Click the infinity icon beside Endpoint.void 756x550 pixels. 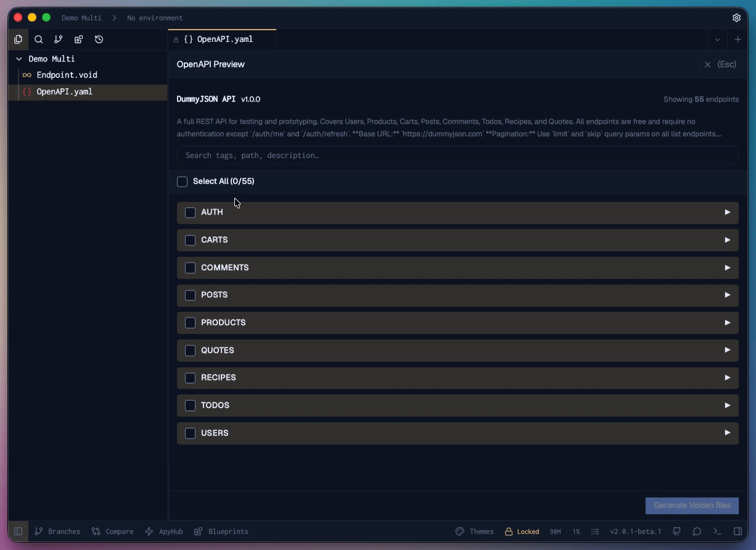coord(27,75)
